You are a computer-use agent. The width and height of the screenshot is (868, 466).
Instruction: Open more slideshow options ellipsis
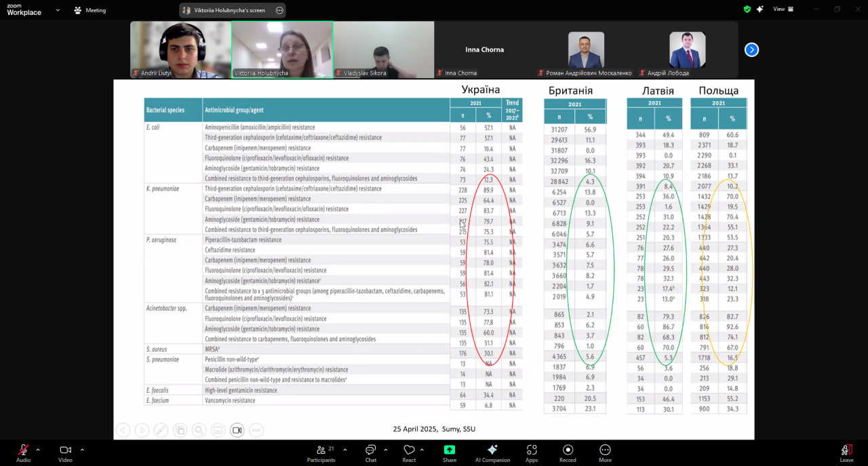tap(256, 429)
